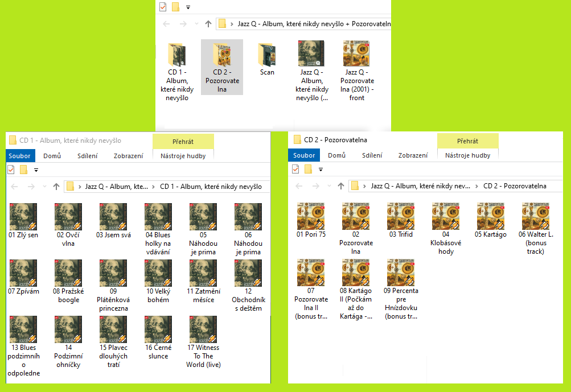This screenshot has height=392, width=571.
Task: Select track 04 Blues holky na vdávání
Action: pos(158,229)
